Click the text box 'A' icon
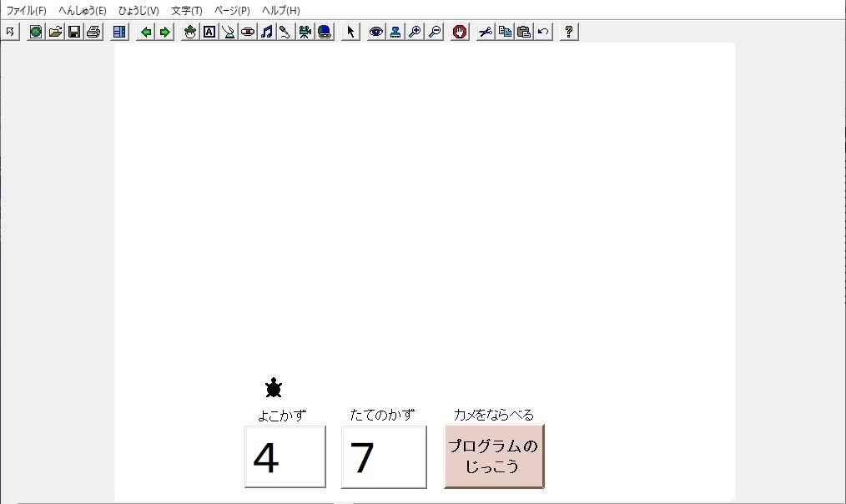 coord(209,32)
